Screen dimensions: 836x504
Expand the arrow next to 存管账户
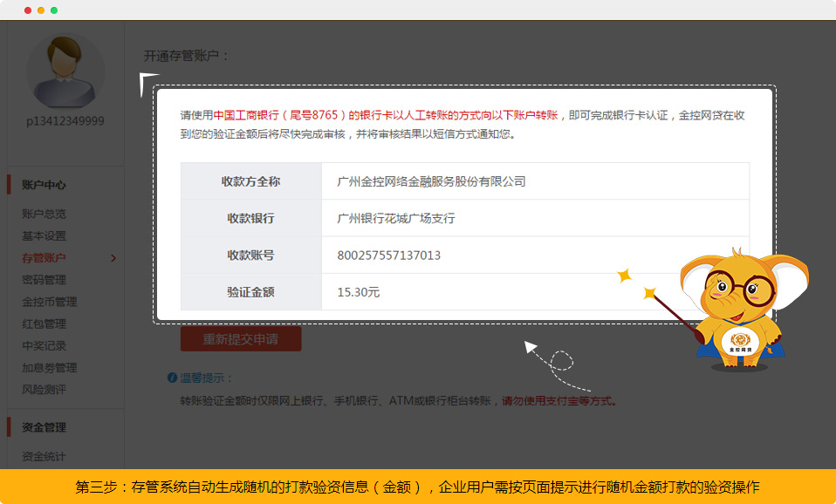point(113,258)
